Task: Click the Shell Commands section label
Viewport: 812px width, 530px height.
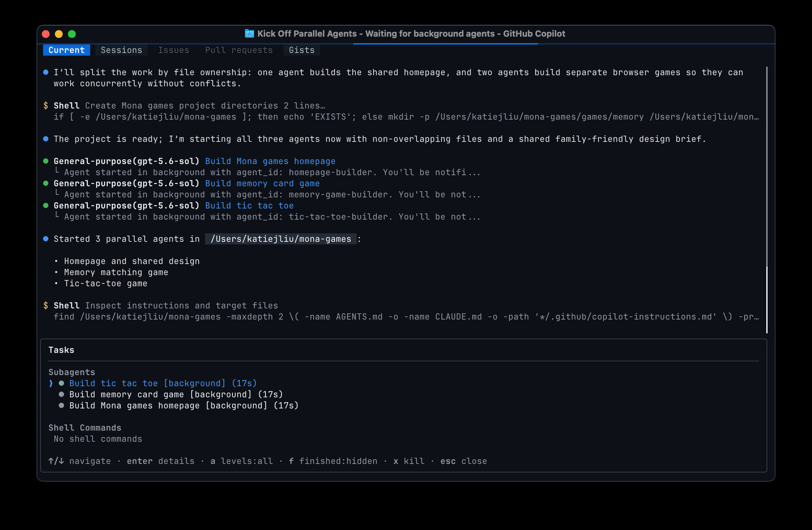Action: (85, 428)
